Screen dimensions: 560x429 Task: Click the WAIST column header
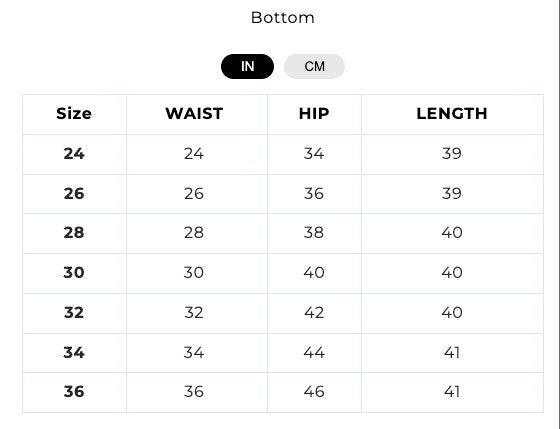(194, 114)
